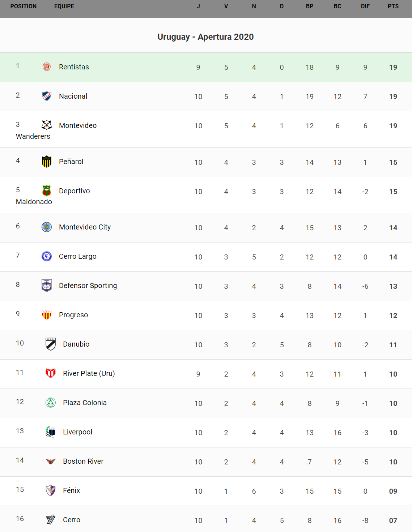Select the Fénix team name
The width and height of the screenshot is (412, 532).
coord(71,490)
